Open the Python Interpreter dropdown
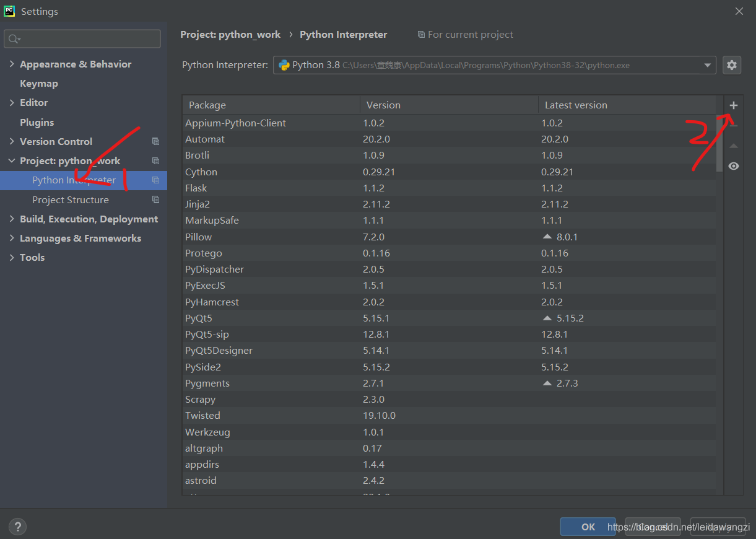756x539 pixels. [708, 65]
